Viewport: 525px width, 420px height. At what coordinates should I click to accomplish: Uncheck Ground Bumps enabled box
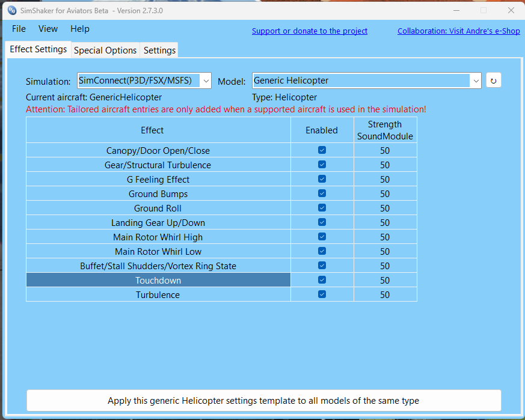[322, 193]
